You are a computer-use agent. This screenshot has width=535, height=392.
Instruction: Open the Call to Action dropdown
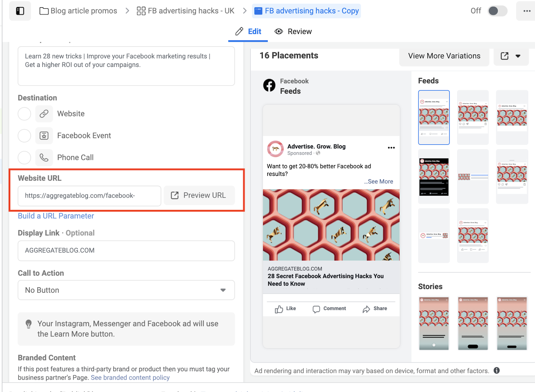(x=126, y=290)
